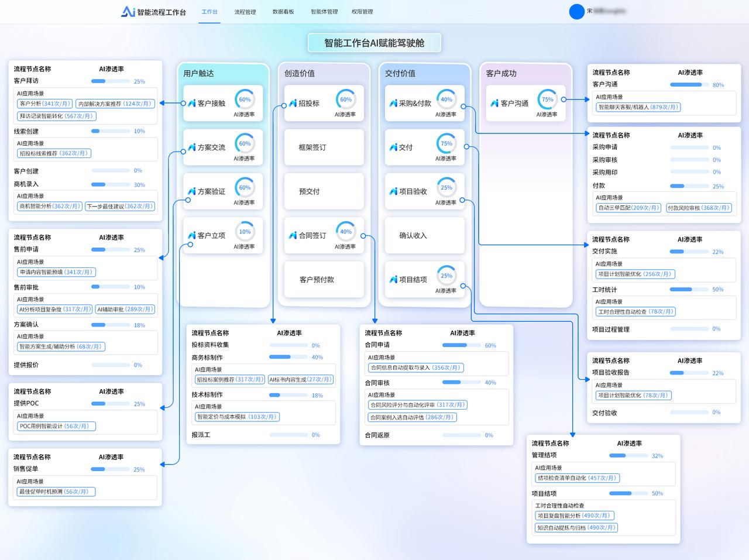
Task: Click the AI icon next to 合同签订
Action: coord(293,235)
